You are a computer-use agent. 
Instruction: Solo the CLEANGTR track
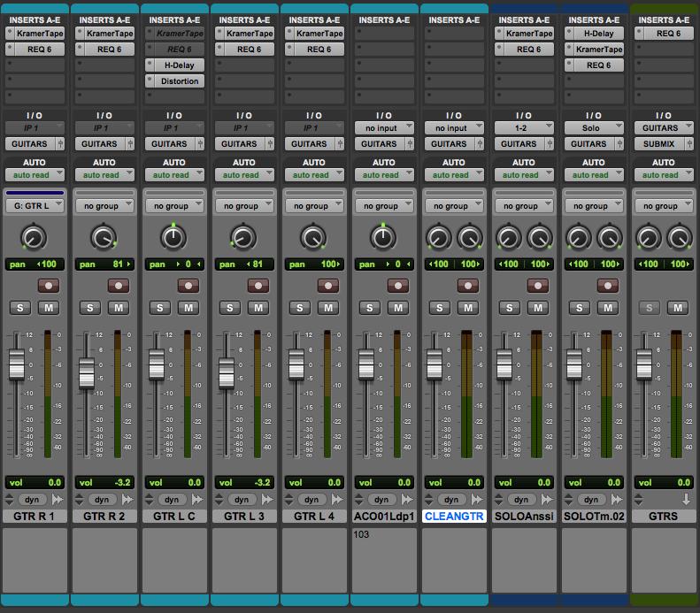click(439, 308)
